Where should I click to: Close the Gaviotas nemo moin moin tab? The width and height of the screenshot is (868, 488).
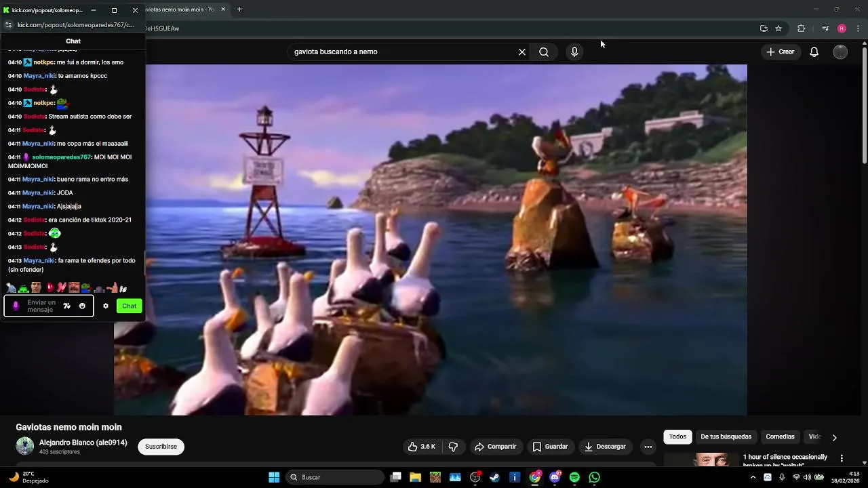point(223,9)
